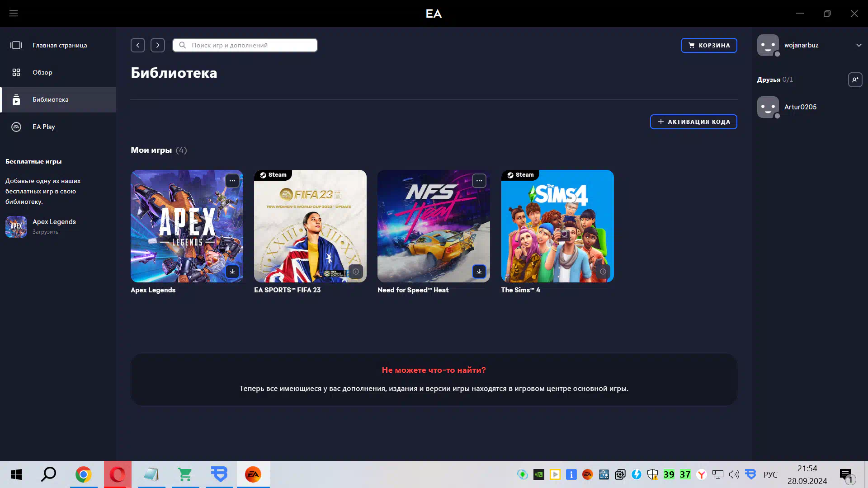Screen dimensions: 868x488
Task: Focus the game search field
Action: pyautogui.click(x=245, y=45)
